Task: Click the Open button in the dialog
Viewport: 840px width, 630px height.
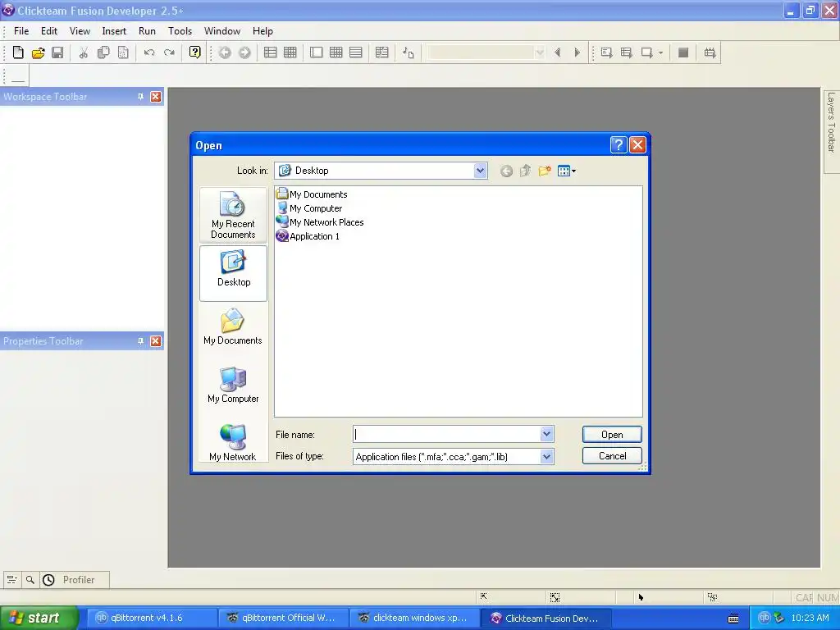Action: 612,435
